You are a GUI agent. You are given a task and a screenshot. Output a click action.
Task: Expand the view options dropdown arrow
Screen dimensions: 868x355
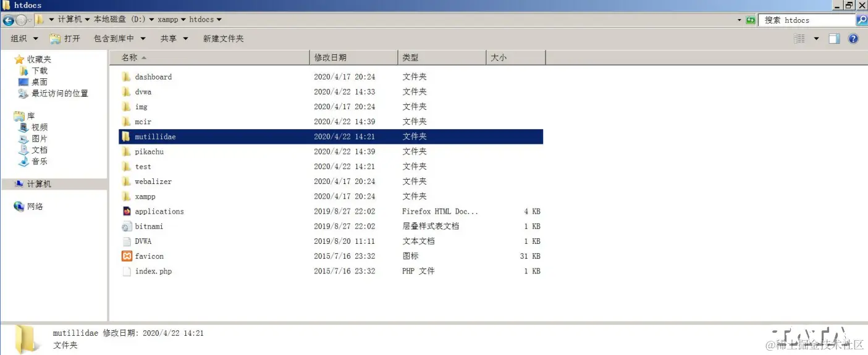815,38
